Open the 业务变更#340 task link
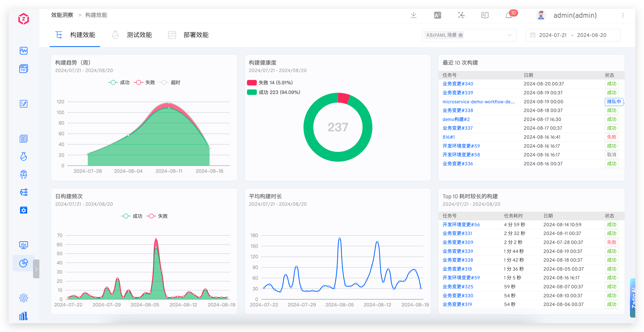 tap(458, 84)
